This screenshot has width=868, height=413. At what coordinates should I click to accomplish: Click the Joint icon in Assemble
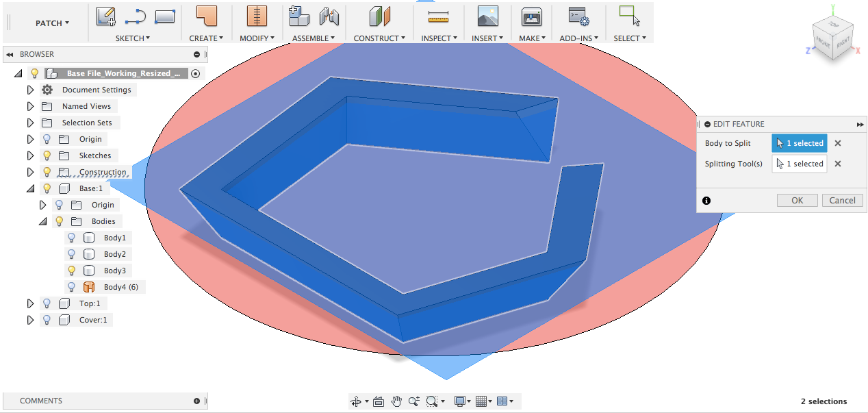click(329, 16)
